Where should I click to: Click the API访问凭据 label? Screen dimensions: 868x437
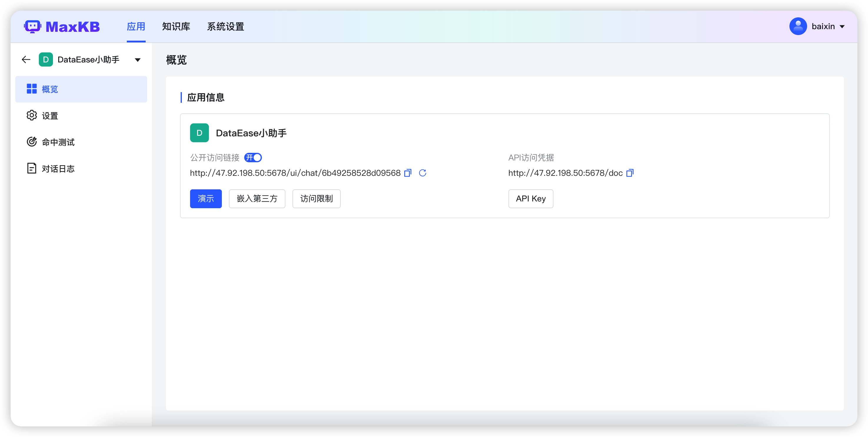(531, 158)
